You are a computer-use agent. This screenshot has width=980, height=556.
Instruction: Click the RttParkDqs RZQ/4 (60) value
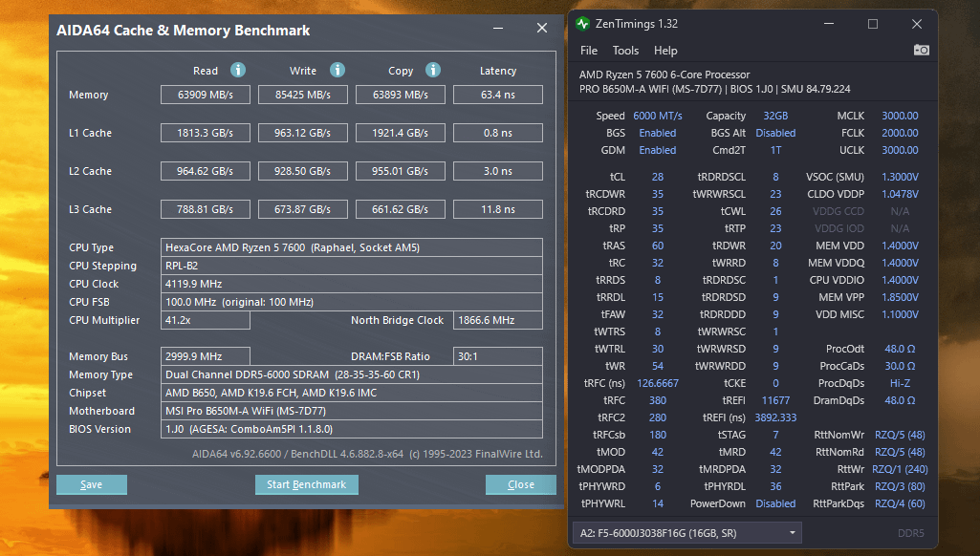coord(900,503)
